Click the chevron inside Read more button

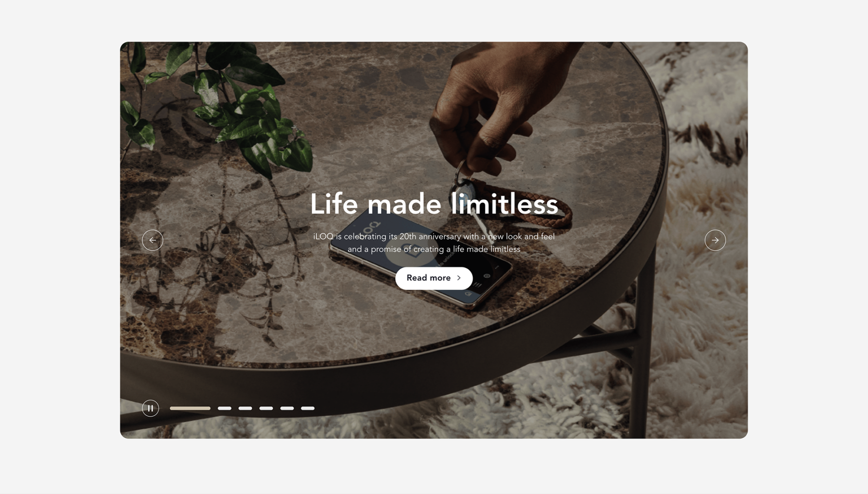click(459, 278)
